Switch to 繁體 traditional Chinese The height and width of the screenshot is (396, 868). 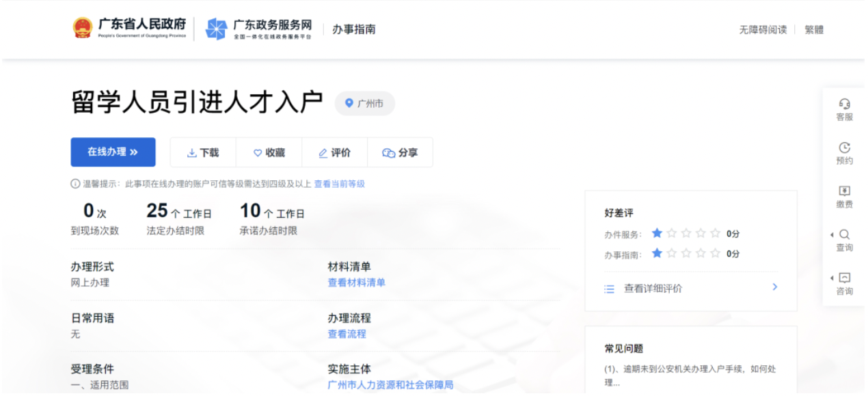(x=813, y=30)
